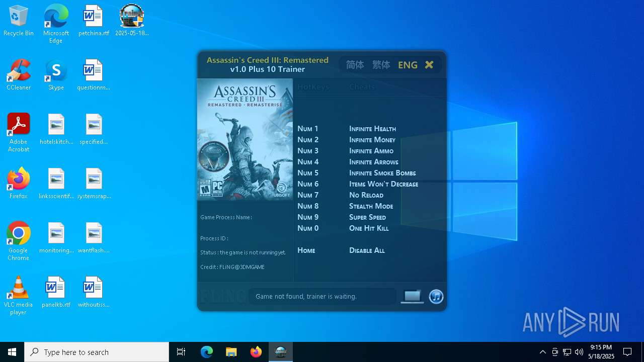This screenshot has width=644, height=362.
Task: Select the 2025-05-18 trainer file icon
Action: click(x=132, y=21)
